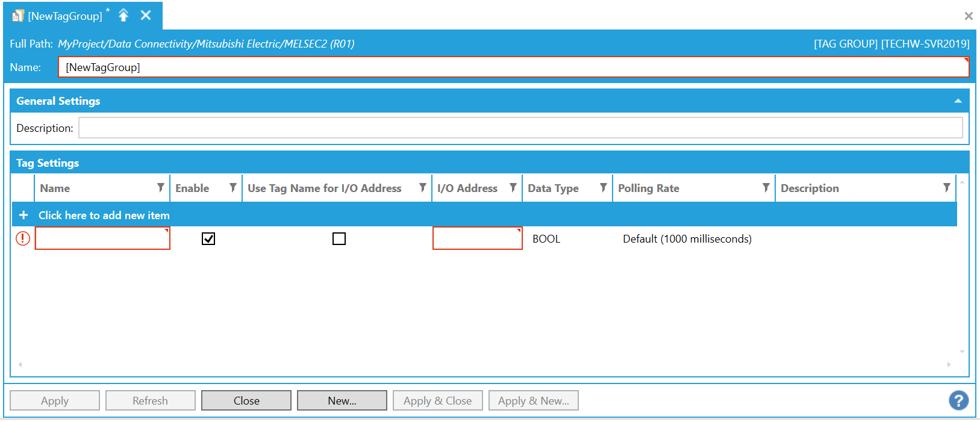Collapse the General Settings section
Screen dimensions: 980x422
point(958,101)
